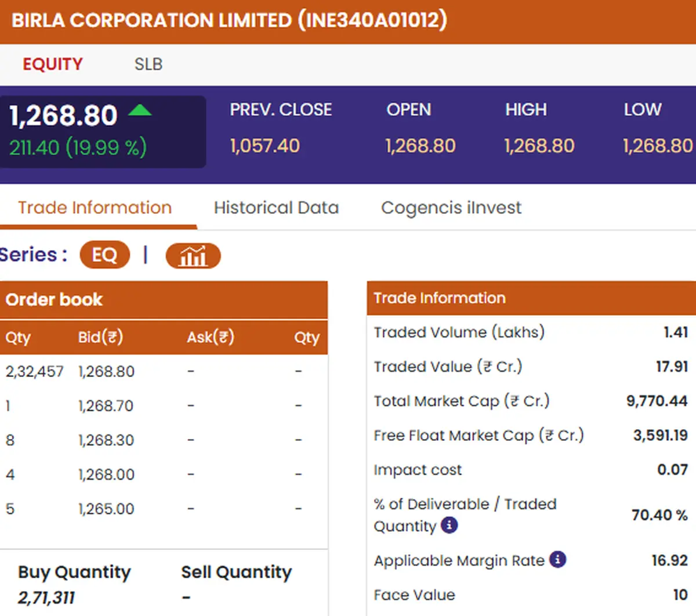Switch to the SLB tab

(148, 64)
